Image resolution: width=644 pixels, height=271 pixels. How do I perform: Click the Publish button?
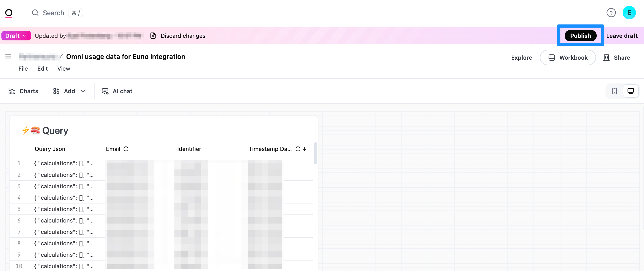tap(580, 36)
